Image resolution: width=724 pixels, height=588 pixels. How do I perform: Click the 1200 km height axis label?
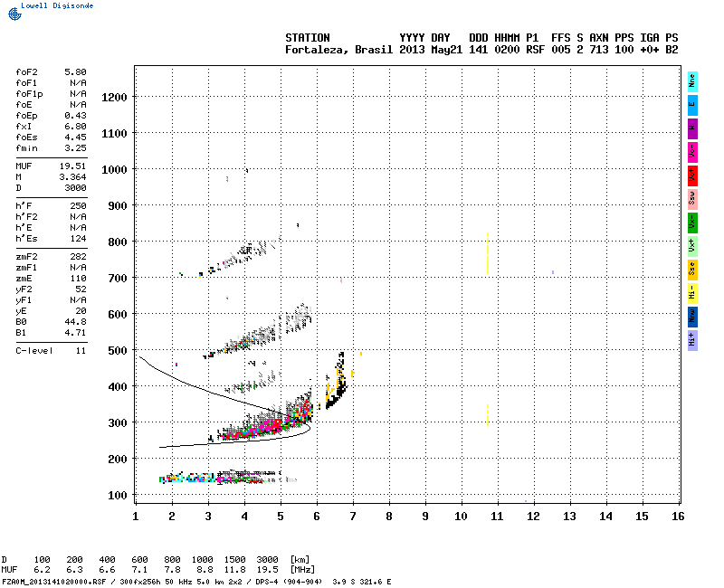coord(115,97)
